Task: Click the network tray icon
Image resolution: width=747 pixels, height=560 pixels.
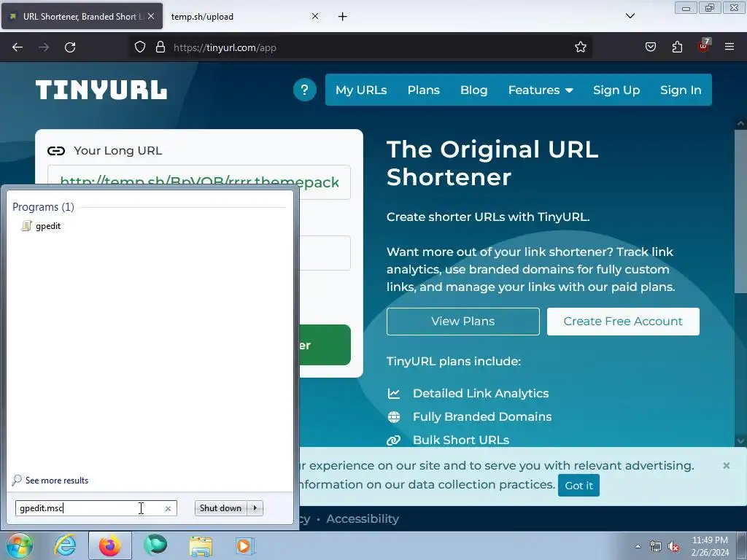Action: 656,547
